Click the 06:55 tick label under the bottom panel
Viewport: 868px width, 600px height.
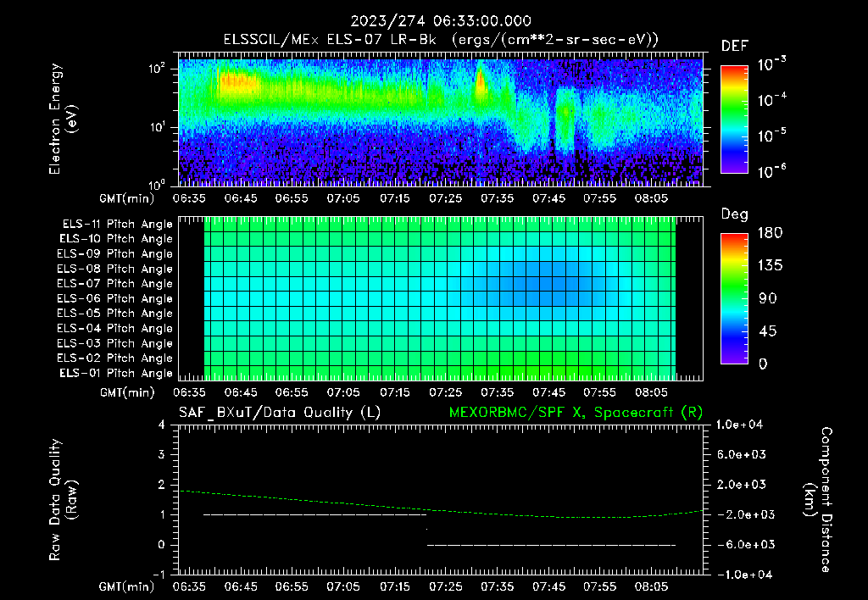tap(292, 586)
